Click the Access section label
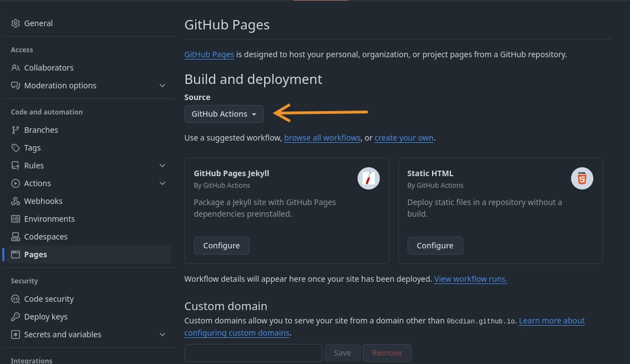Viewport: 630px width, 364px height. (x=22, y=50)
